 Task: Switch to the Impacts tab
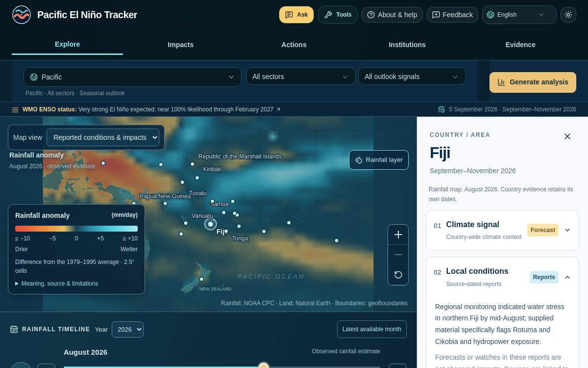(x=180, y=45)
